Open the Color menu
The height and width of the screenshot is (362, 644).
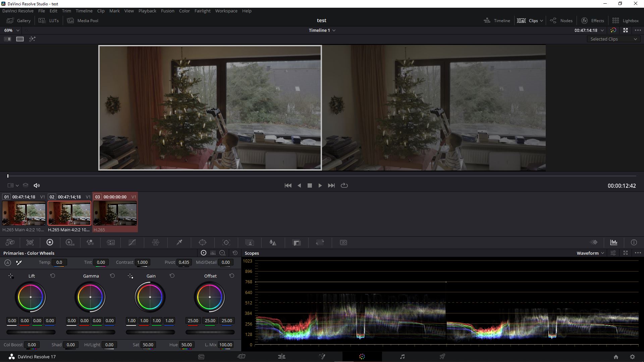(184, 11)
